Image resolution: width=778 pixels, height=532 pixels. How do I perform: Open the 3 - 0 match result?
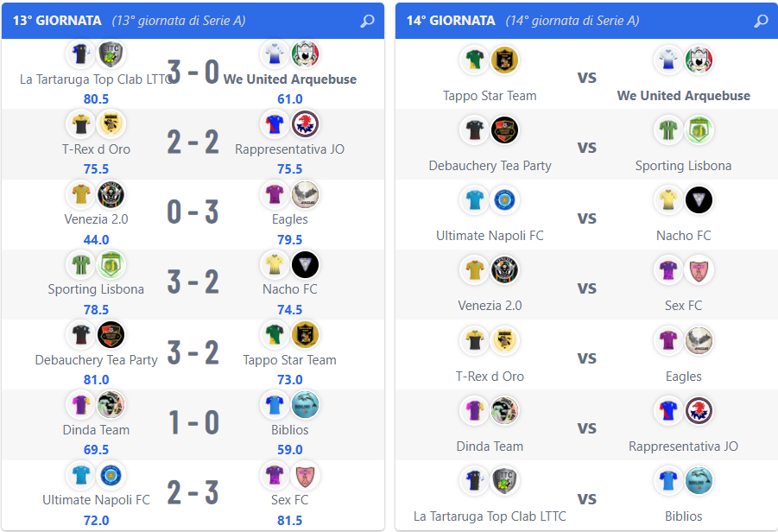point(193,72)
